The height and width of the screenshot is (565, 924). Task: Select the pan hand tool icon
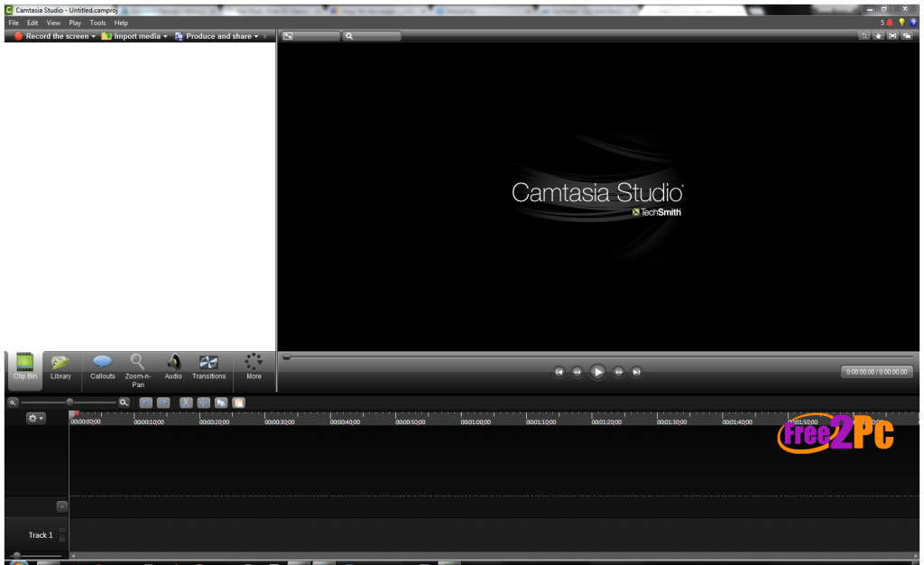[879, 36]
